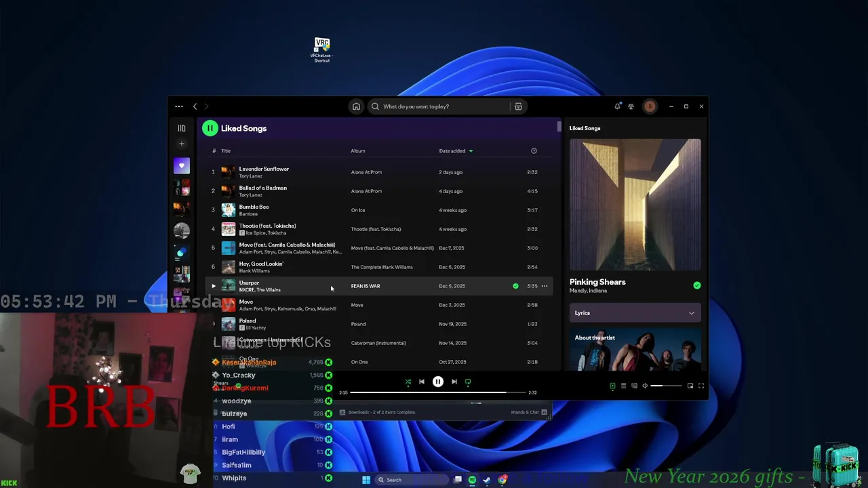The image size is (868, 488).
Task: Open the Spotify three-dot main menu
Action: tap(179, 106)
